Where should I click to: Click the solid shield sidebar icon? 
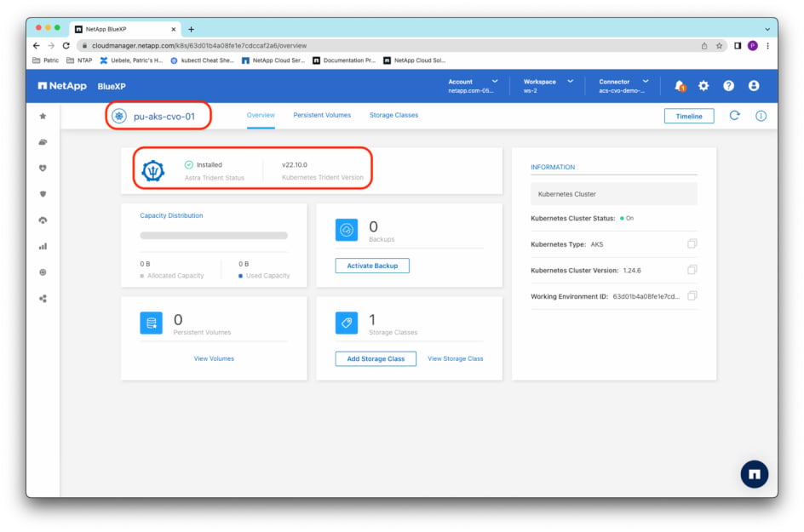(43, 194)
